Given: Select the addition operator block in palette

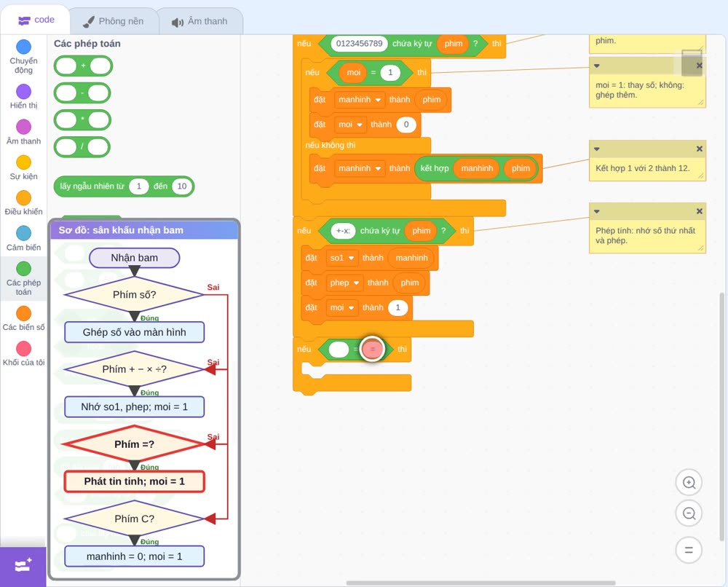Looking at the screenshot, I should (83, 66).
